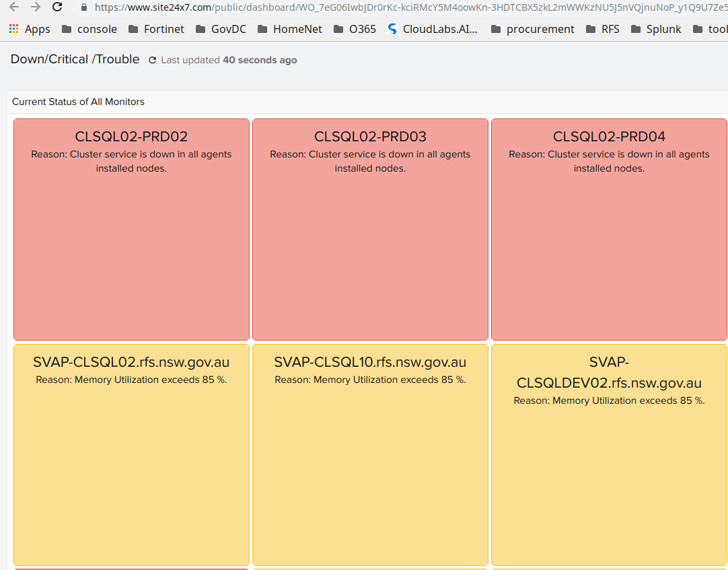Open the CLSQL02-PRD02 monitor tile
This screenshot has height=570, width=728.
tap(131, 229)
